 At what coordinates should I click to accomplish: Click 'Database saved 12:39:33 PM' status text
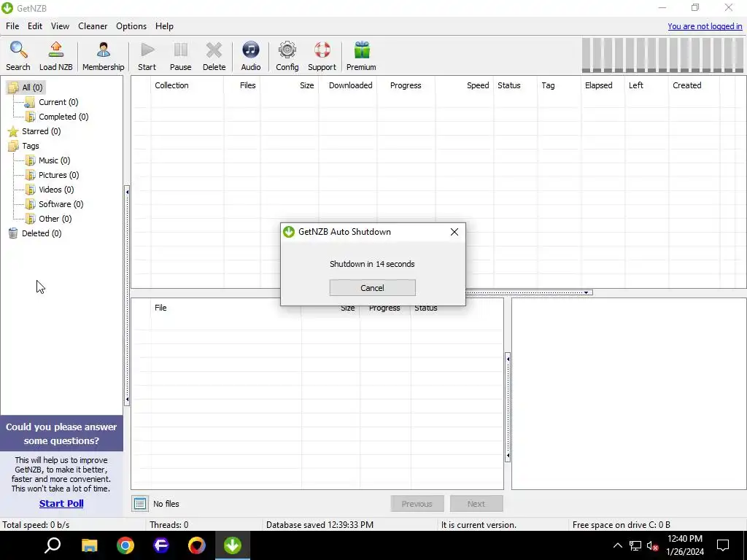(x=320, y=525)
